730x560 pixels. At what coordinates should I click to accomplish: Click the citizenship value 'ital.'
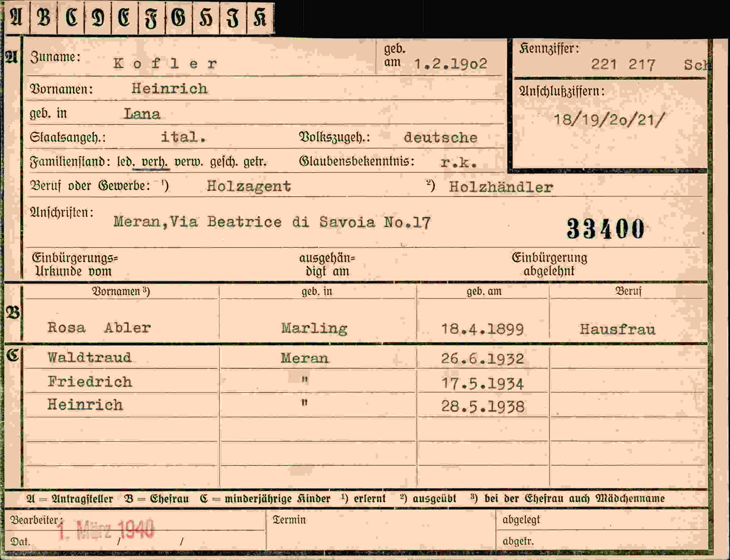coord(183,137)
